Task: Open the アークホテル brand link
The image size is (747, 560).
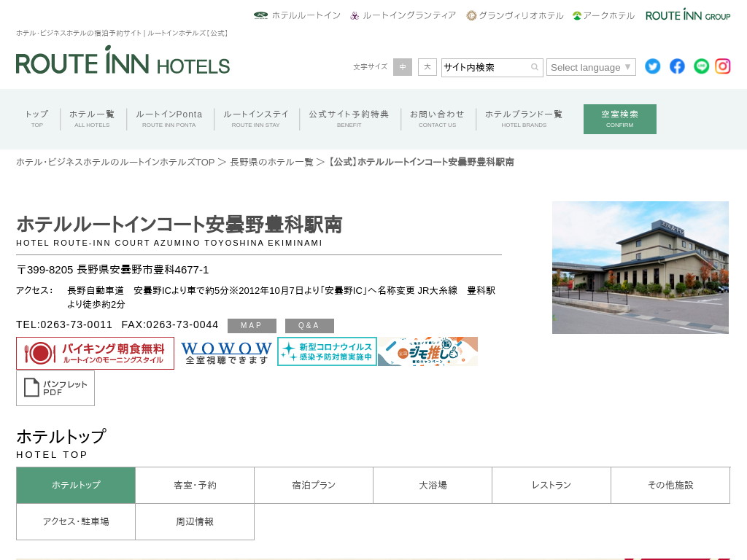Action: point(603,15)
